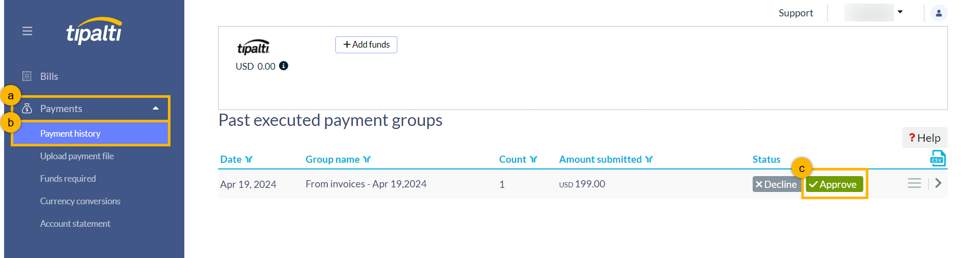Click the Bills receipt icon
980x258 pixels.
pos(27,76)
